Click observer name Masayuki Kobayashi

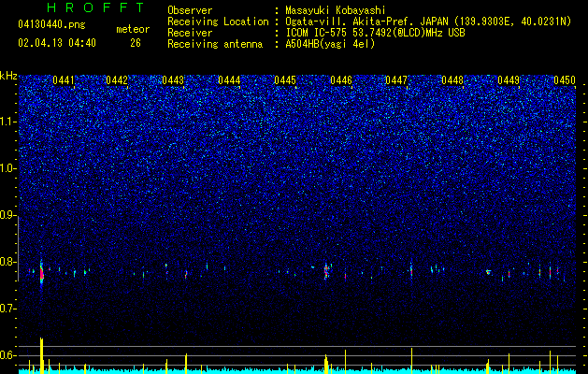coord(335,10)
